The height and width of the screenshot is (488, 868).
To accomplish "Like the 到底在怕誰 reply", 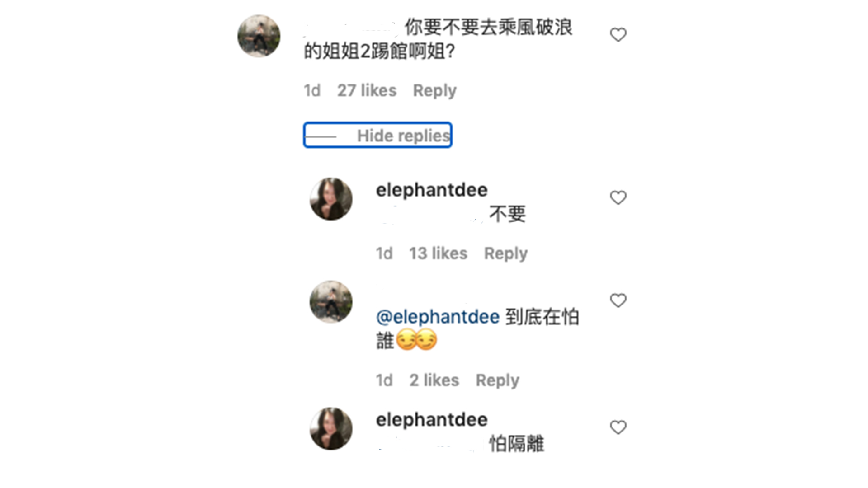I will pos(618,300).
